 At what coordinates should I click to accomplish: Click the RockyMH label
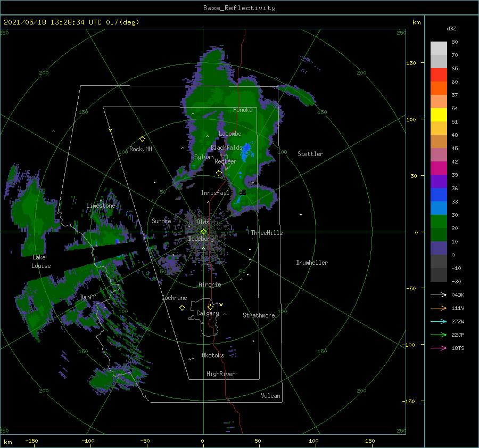tap(141, 149)
